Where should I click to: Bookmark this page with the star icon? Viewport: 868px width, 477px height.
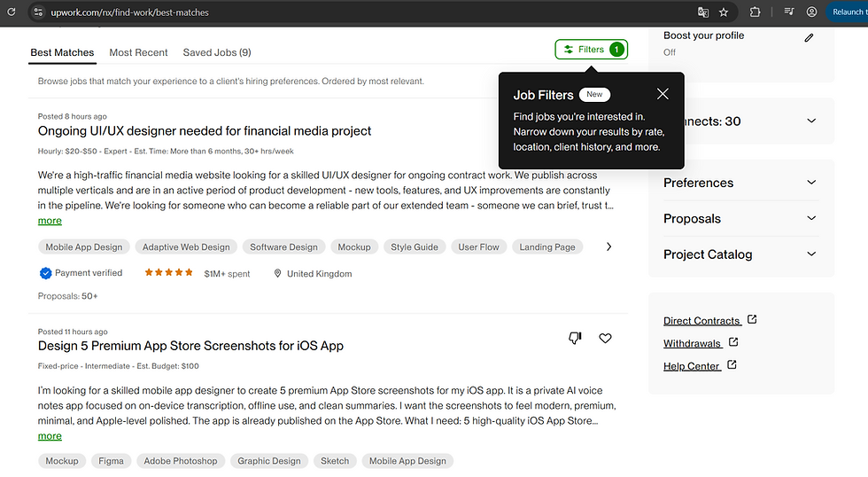[x=724, y=12]
